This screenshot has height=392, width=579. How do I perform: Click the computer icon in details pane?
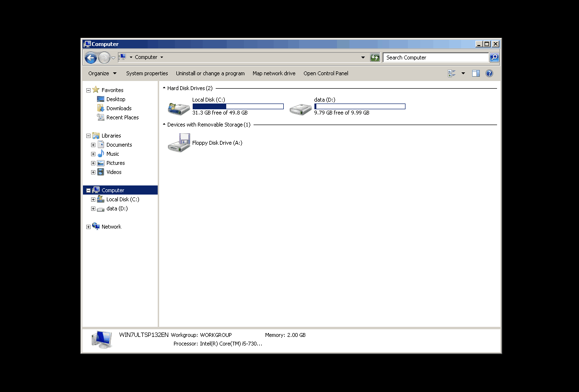[x=102, y=339]
